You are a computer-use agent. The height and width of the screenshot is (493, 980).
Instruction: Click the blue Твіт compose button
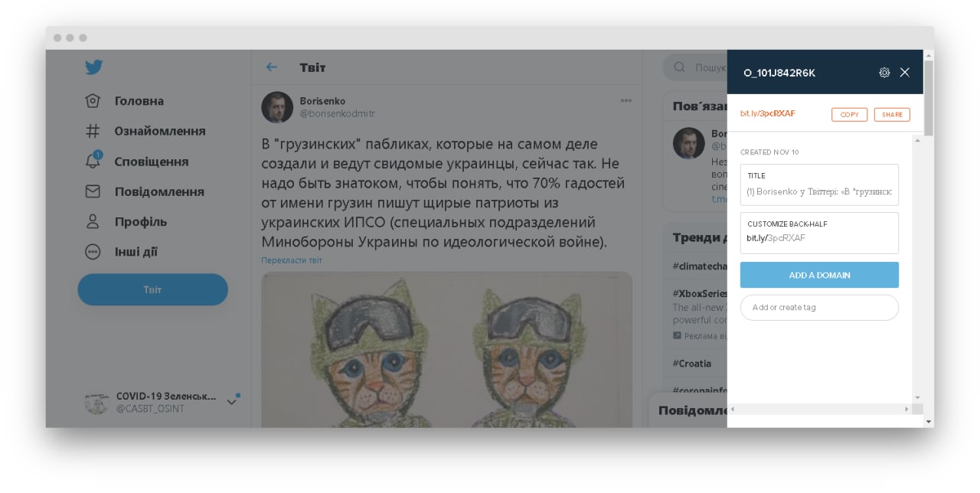tap(152, 289)
